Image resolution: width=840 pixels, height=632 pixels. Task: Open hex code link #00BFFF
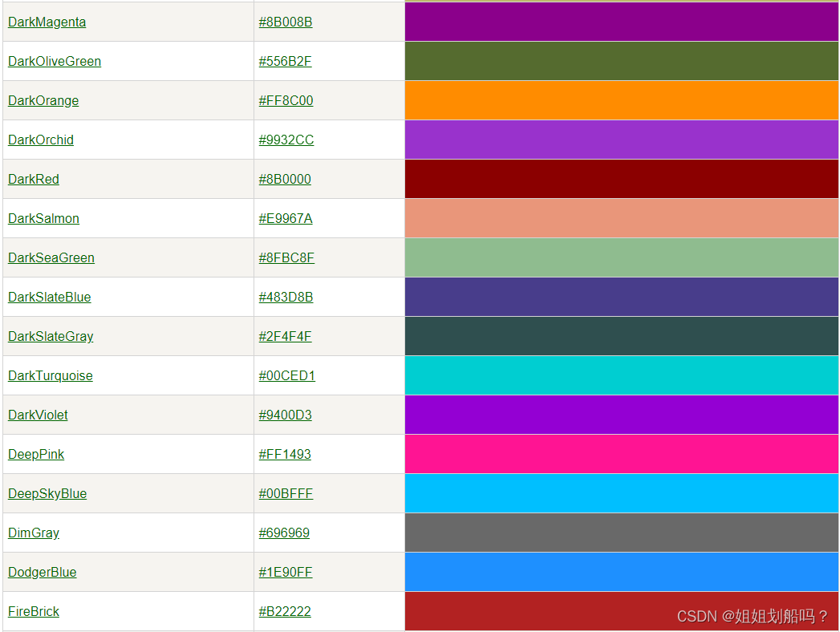pos(286,494)
